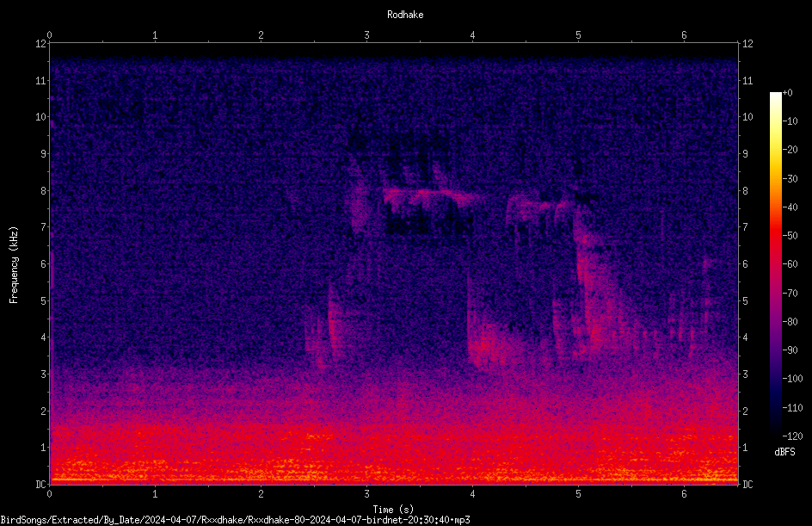The height and width of the screenshot is (526, 812).
Task: Click the 8 kHz label on left axis
Action: (x=44, y=191)
